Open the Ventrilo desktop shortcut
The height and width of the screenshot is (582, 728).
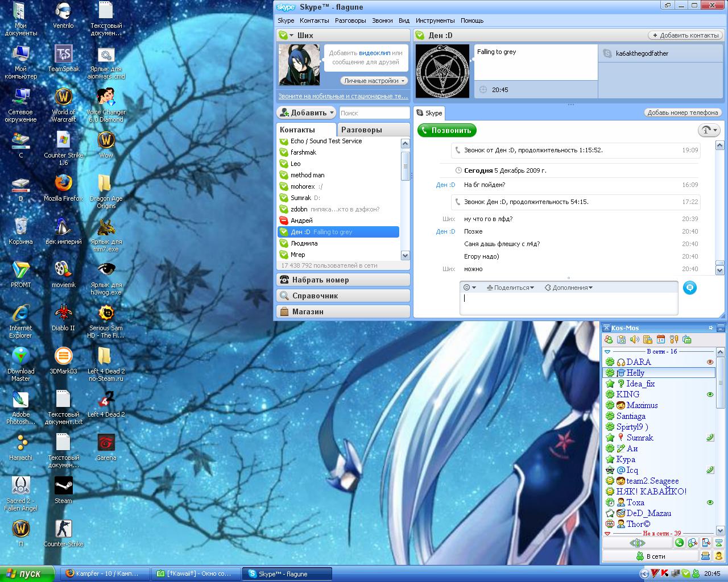[63, 15]
